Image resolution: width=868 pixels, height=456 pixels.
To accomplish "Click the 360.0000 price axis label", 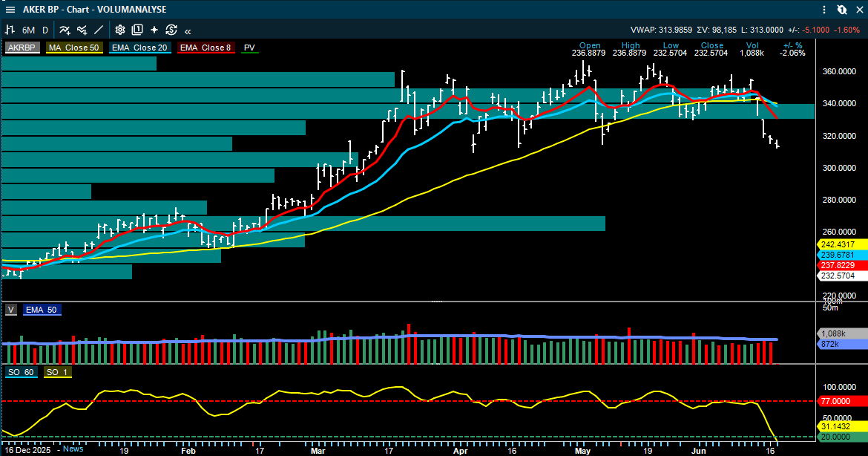I will click(839, 71).
